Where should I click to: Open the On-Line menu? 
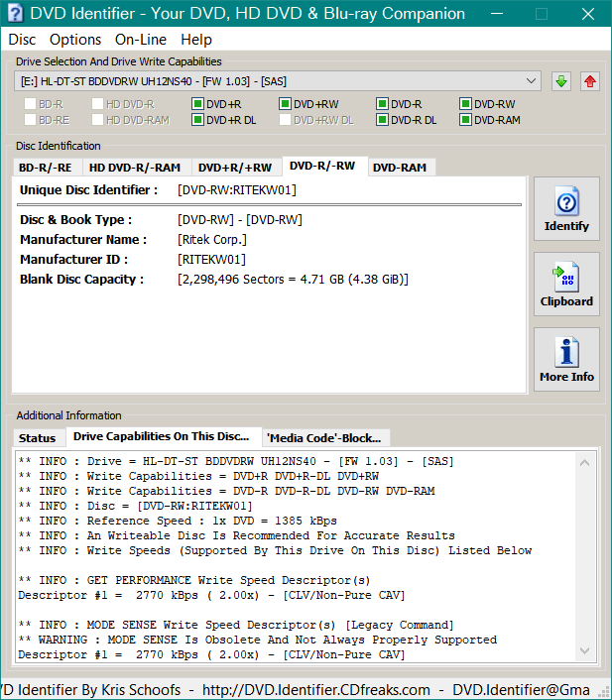point(140,40)
